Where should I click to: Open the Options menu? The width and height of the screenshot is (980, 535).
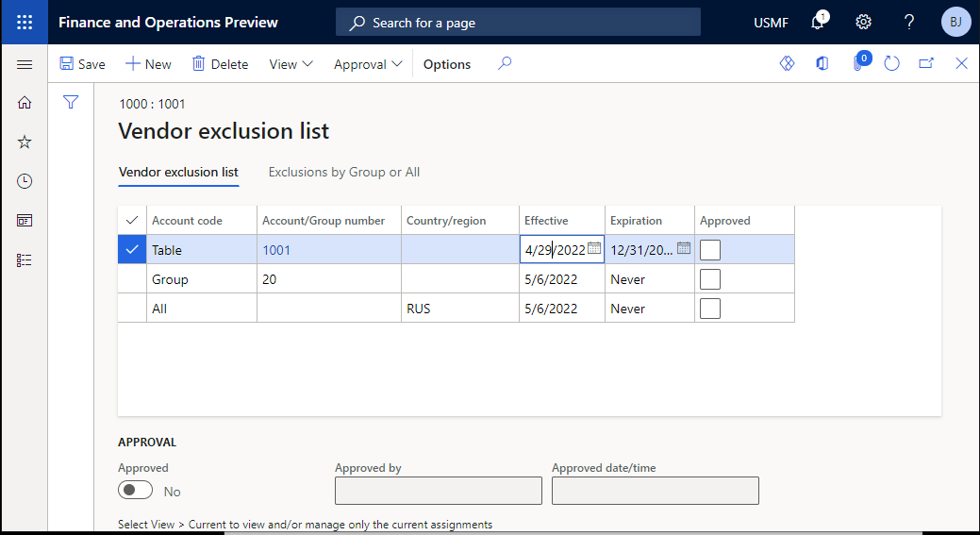(447, 64)
